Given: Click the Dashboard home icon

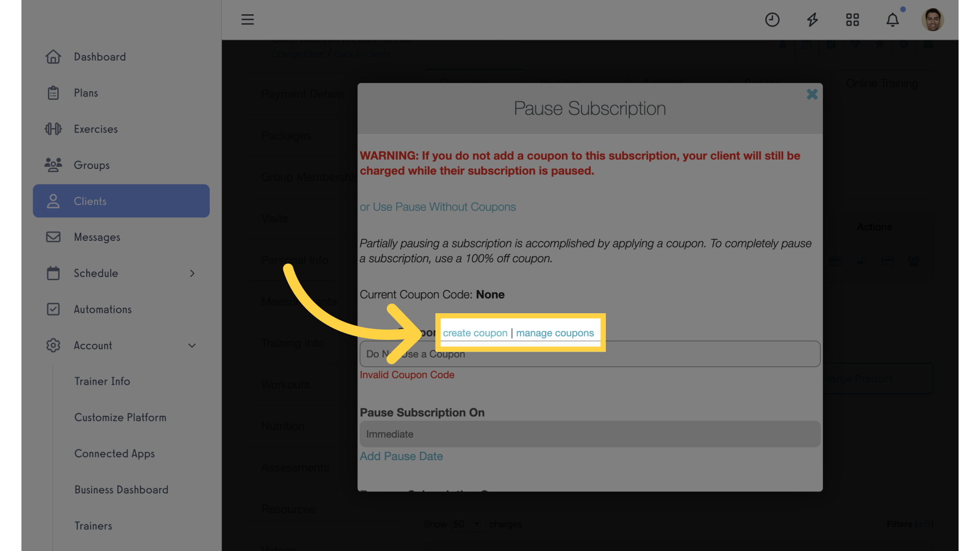Looking at the screenshot, I should click(53, 57).
